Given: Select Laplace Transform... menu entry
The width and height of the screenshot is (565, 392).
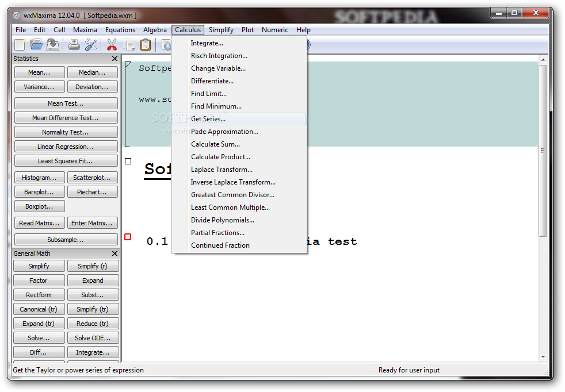Looking at the screenshot, I should [239, 170].
